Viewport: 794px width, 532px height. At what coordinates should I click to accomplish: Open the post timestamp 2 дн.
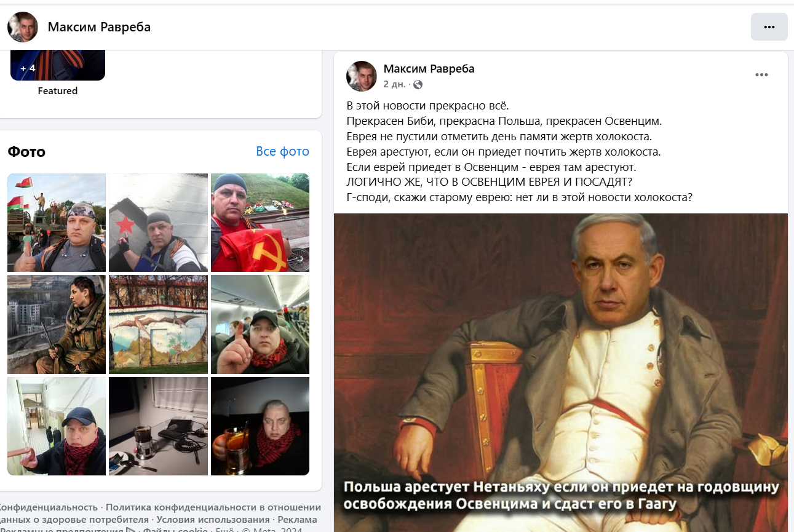(394, 84)
